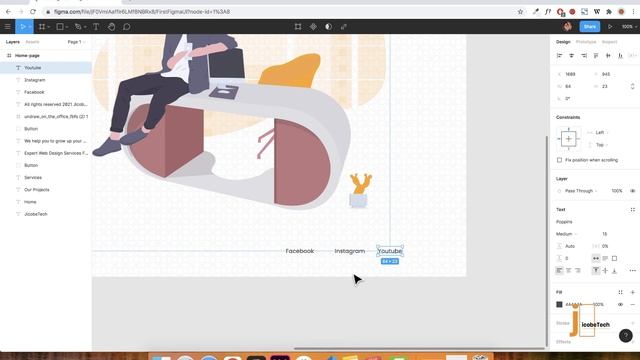The image size is (640, 360).
Task: Open the Poppins font family selector
Action: click(564, 222)
